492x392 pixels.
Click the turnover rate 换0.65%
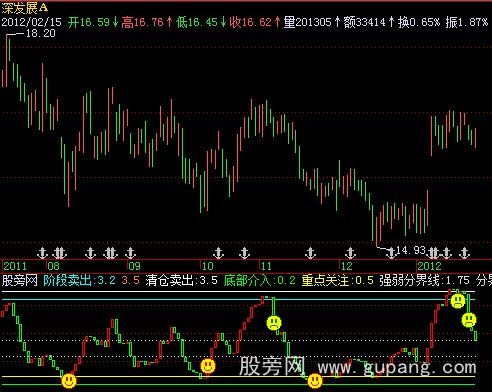(419, 22)
